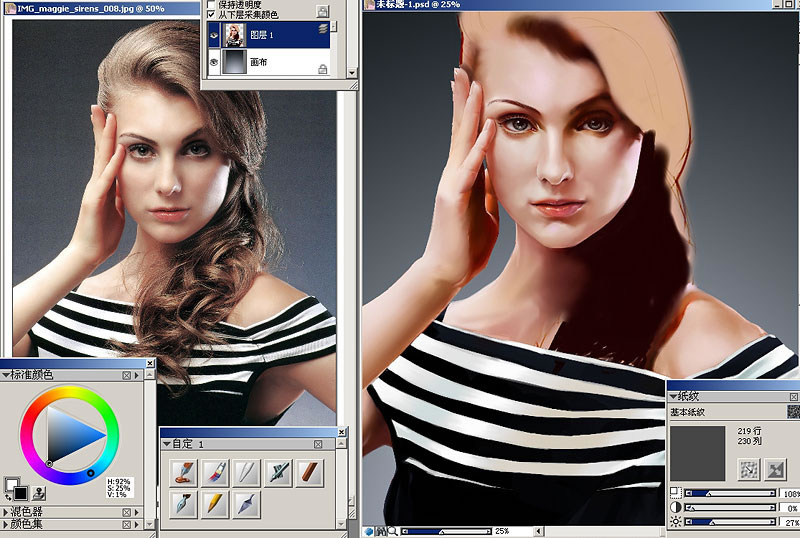Hide 图层 1 using its eye icon
Viewport: 800px width, 538px height.
[x=214, y=35]
